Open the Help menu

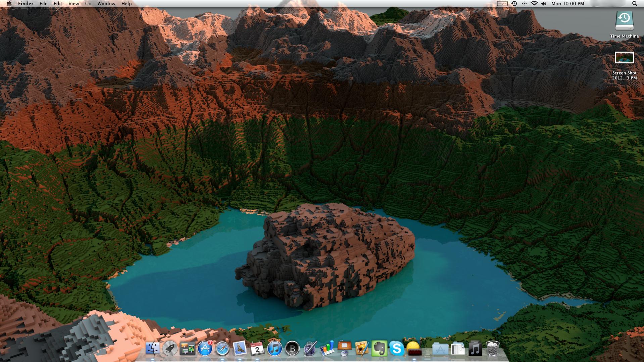coord(127,4)
